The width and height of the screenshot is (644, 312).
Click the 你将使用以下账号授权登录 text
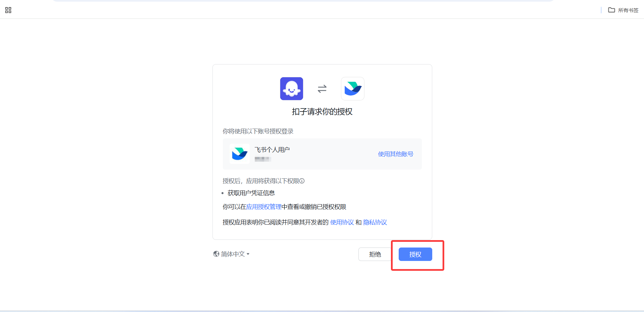pyautogui.click(x=258, y=131)
